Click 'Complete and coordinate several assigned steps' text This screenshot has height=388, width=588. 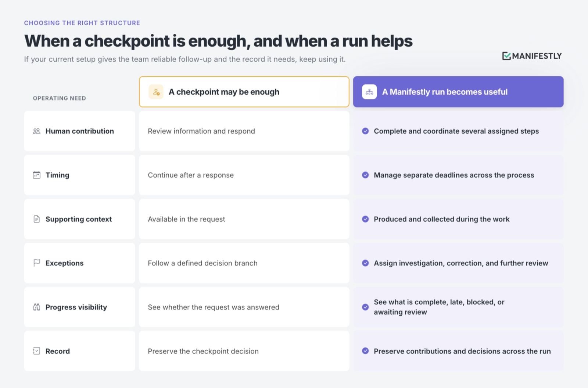coord(456,131)
